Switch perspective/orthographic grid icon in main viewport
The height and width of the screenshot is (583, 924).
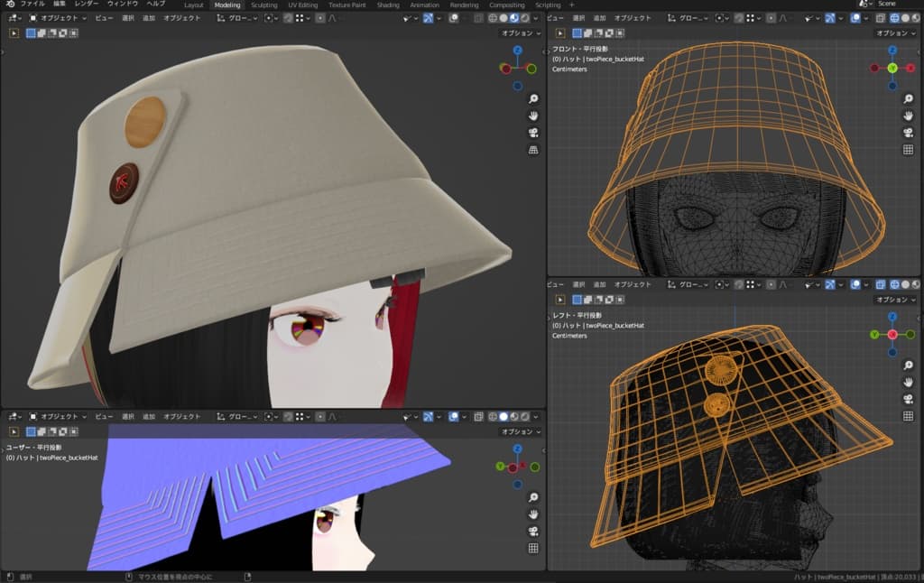tap(533, 150)
